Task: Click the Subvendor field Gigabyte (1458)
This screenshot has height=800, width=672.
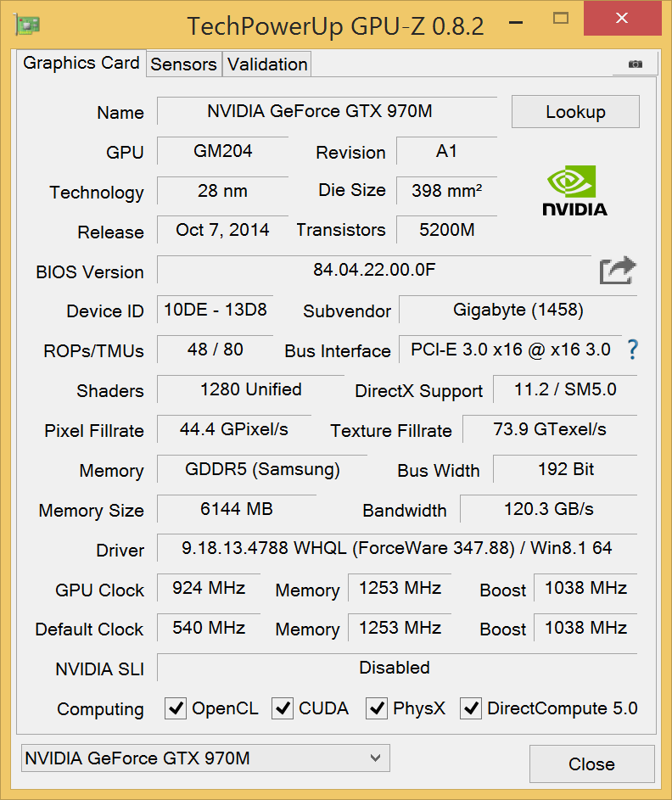Action: pyautogui.click(x=518, y=310)
